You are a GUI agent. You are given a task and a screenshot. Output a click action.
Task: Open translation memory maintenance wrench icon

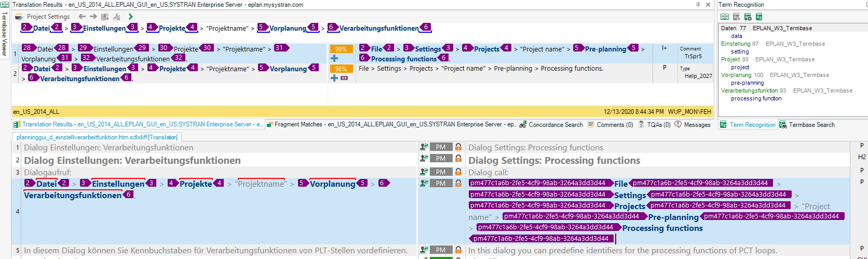(117, 17)
